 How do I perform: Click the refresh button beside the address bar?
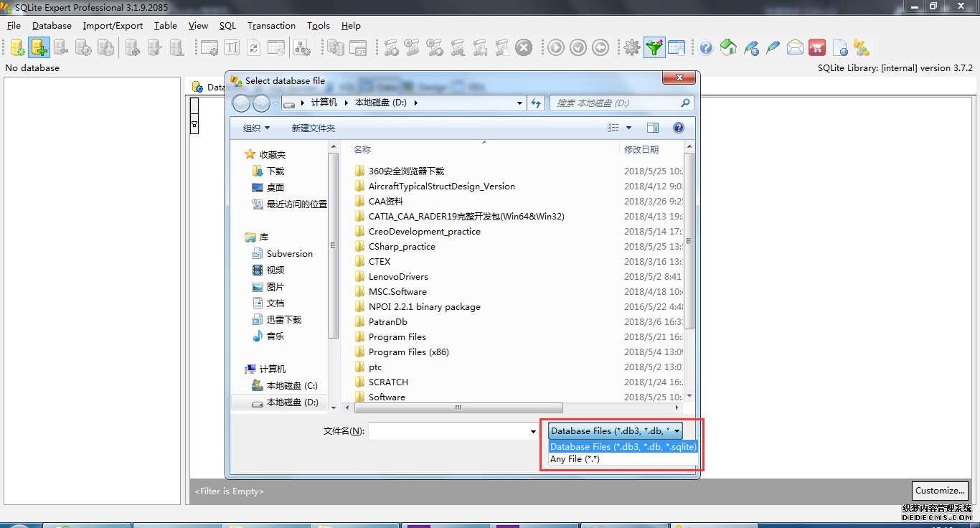tap(536, 103)
